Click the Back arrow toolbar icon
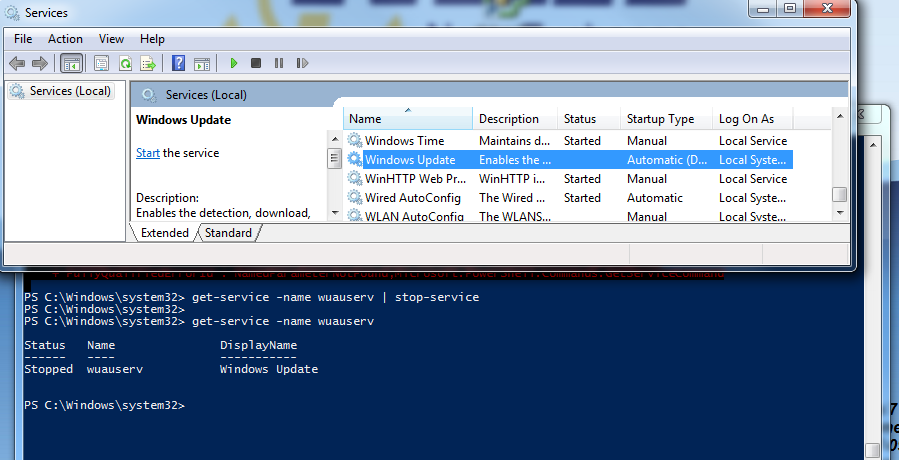This screenshot has width=899, height=460. point(17,63)
